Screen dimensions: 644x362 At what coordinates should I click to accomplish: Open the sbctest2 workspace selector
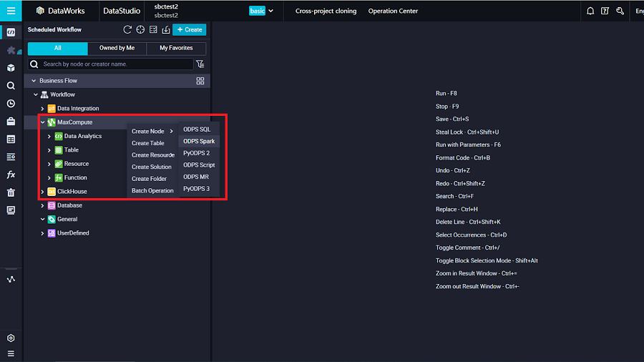(166, 11)
